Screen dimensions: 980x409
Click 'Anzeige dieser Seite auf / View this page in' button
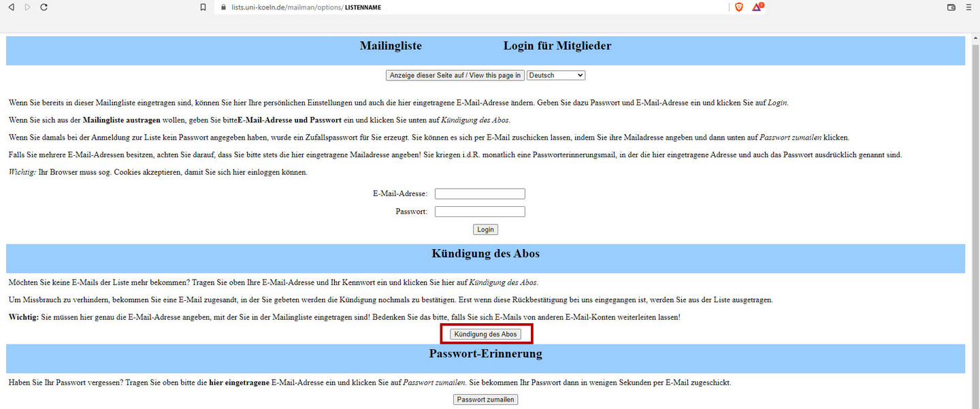coord(455,76)
